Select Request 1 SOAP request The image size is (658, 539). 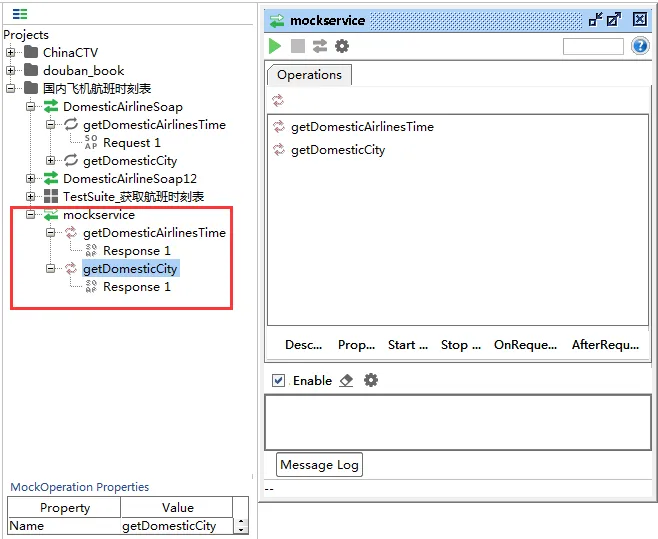click(x=131, y=143)
